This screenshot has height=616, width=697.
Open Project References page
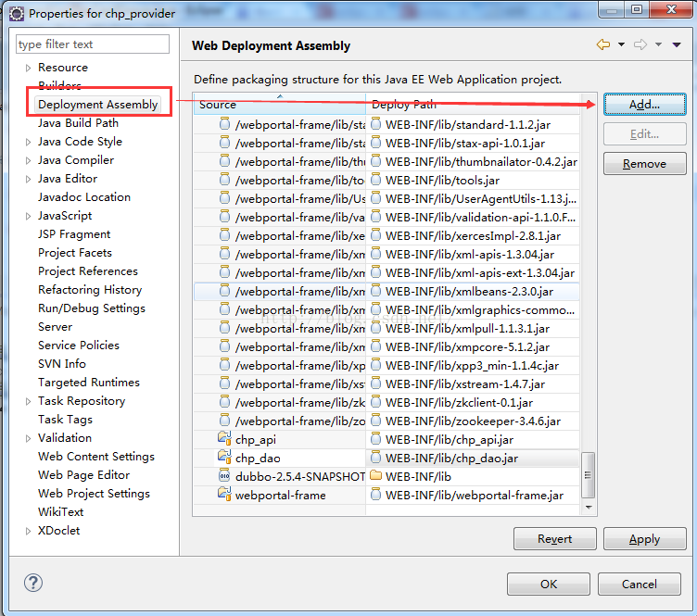(x=88, y=271)
